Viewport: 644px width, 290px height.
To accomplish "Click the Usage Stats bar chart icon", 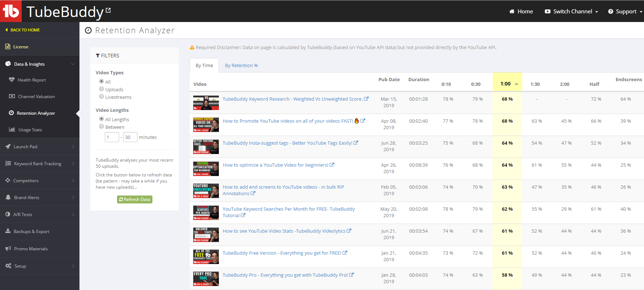I will click(x=12, y=129).
